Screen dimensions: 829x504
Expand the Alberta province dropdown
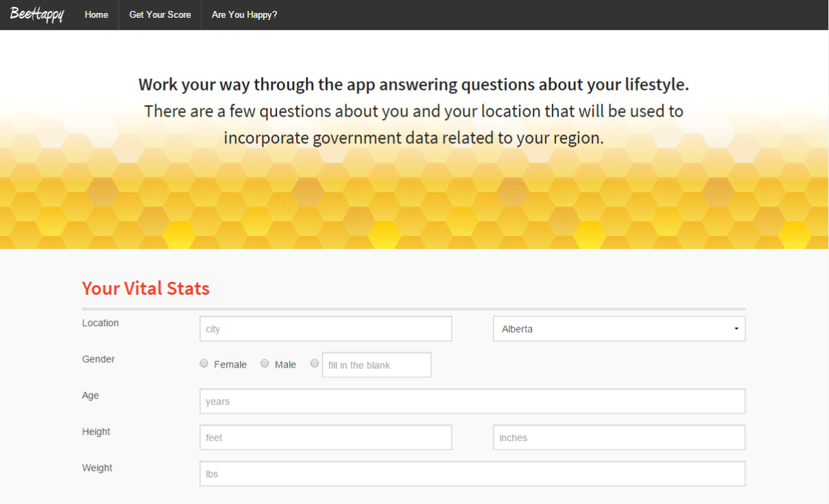(618, 328)
